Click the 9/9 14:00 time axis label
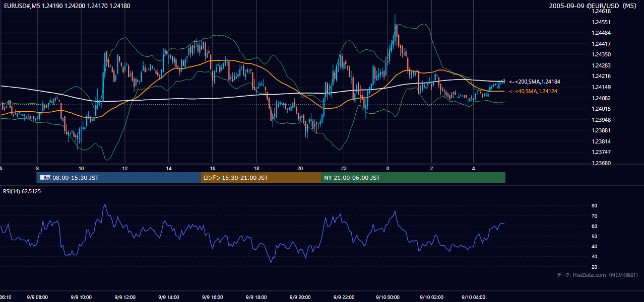 (x=169, y=297)
